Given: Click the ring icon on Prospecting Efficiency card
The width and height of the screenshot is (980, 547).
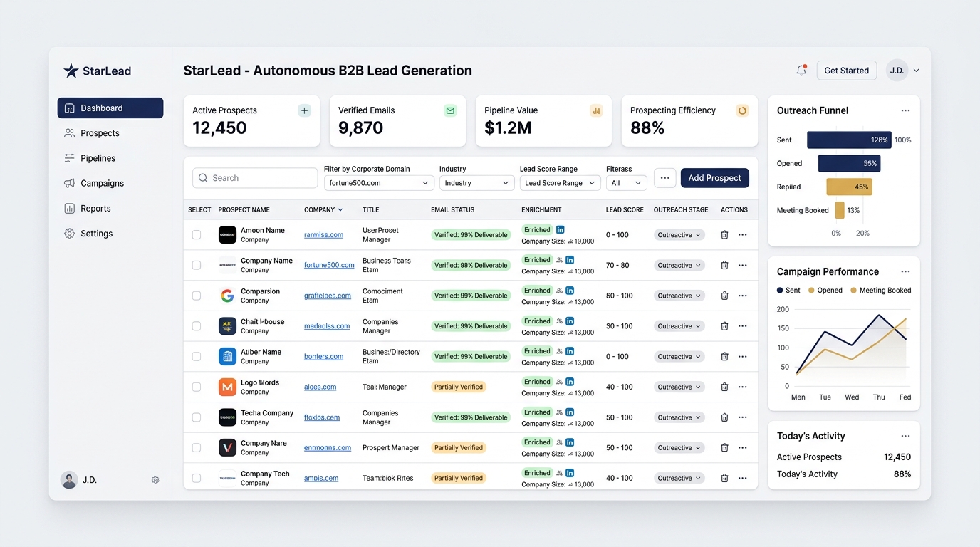Looking at the screenshot, I should [742, 110].
